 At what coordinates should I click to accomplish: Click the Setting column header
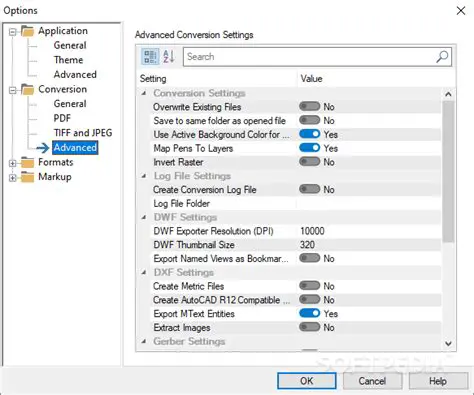point(153,79)
